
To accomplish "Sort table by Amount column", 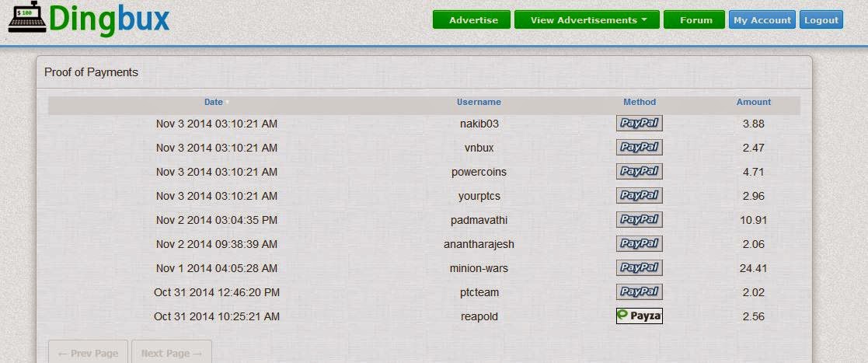I will click(x=754, y=102).
